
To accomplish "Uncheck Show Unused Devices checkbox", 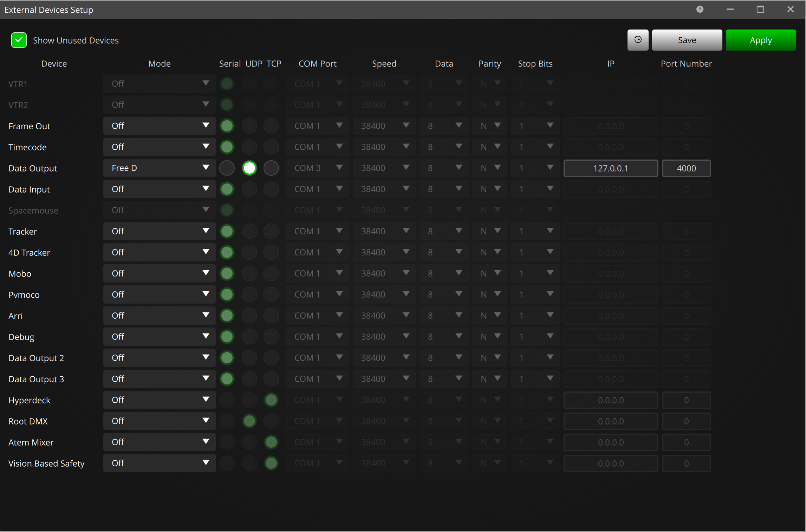I will point(19,40).
